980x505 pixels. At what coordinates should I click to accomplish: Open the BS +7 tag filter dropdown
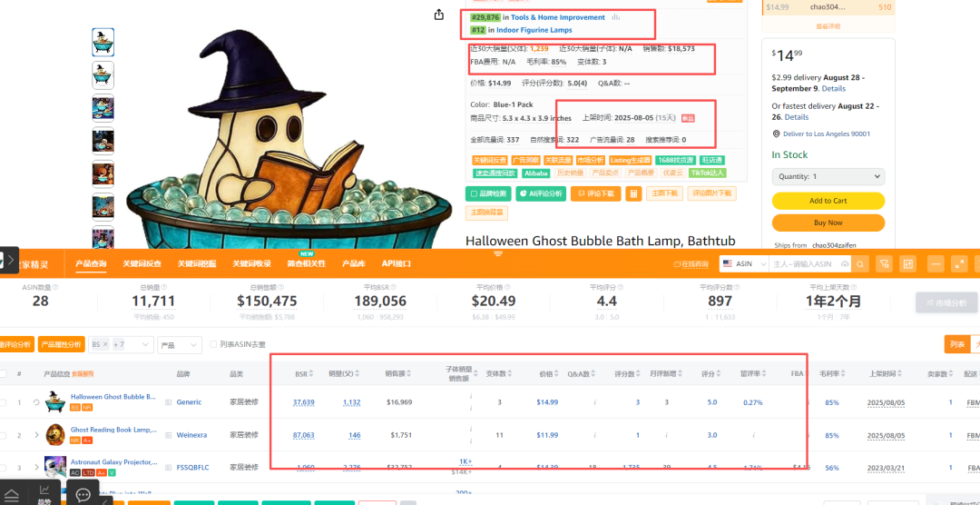click(x=122, y=344)
